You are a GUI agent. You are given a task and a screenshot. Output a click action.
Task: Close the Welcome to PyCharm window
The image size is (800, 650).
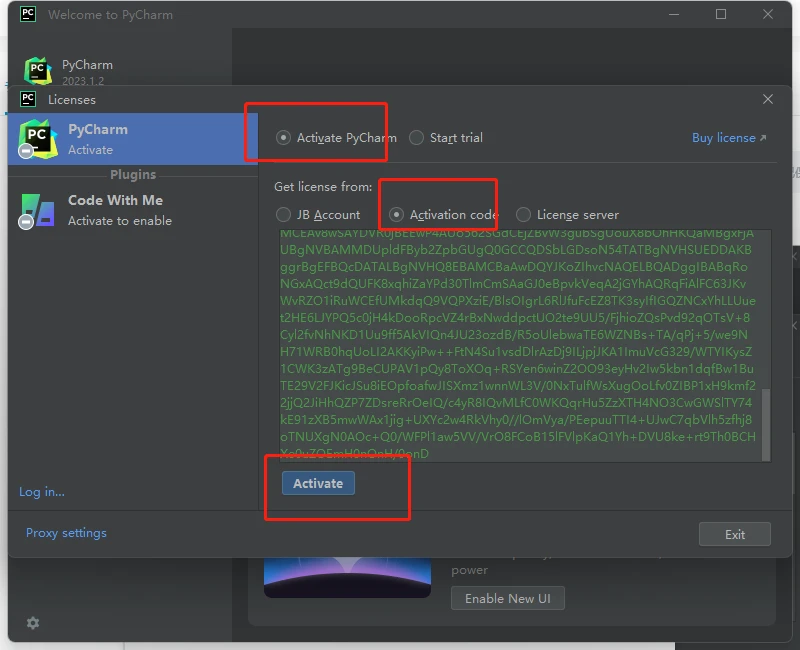pyautogui.click(x=768, y=14)
